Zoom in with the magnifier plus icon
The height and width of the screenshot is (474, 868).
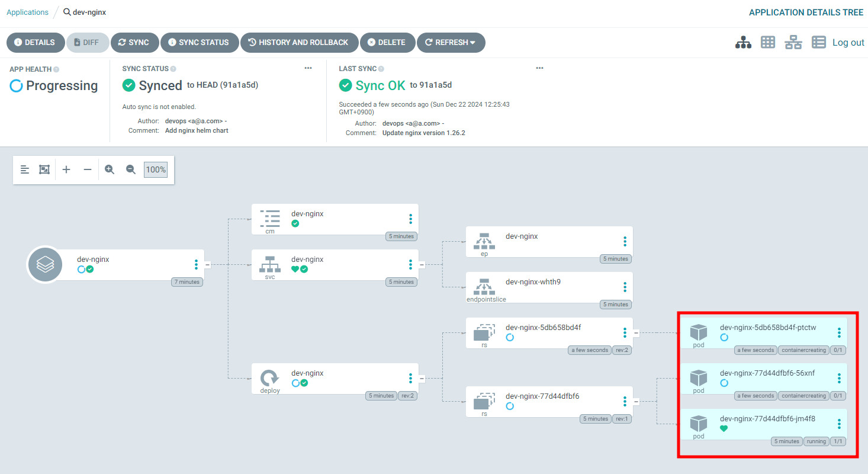[110, 169]
